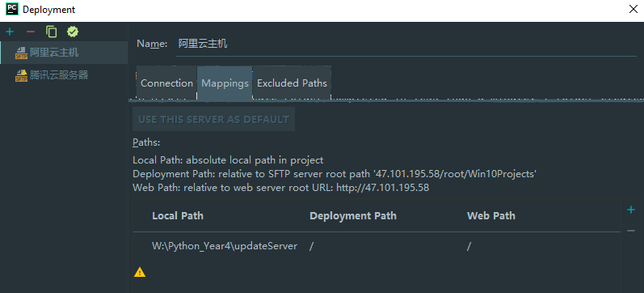Viewport: 644px width, 293px height.
Task: Click the add server plus icon
Action: pos(10,32)
